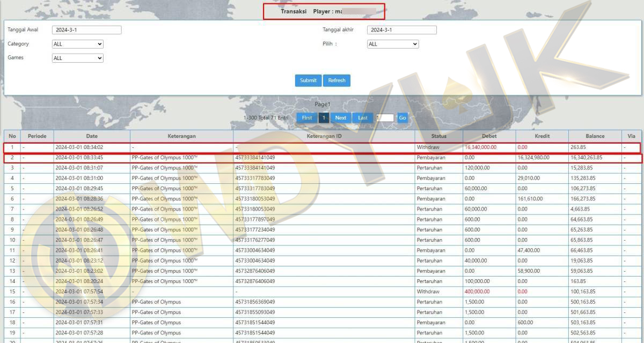Click the page number input box
644x343 pixels.
(384, 118)
